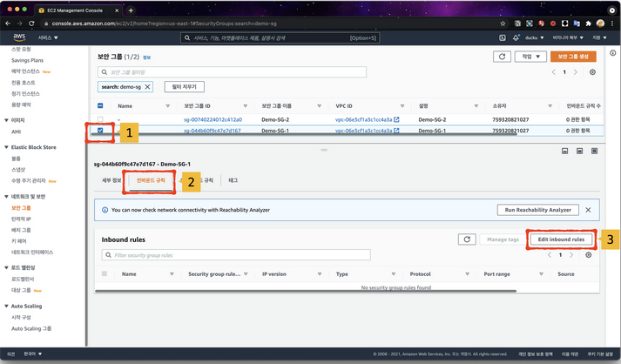Click the next page arrow in inbound rules

tap(573, 255)
